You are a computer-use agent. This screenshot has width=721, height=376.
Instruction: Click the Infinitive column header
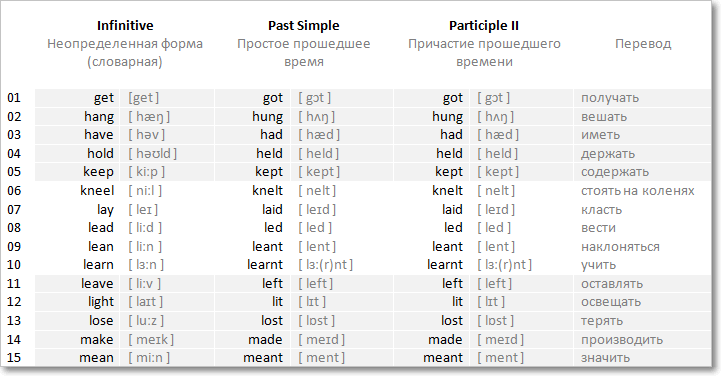pos(125,26)
